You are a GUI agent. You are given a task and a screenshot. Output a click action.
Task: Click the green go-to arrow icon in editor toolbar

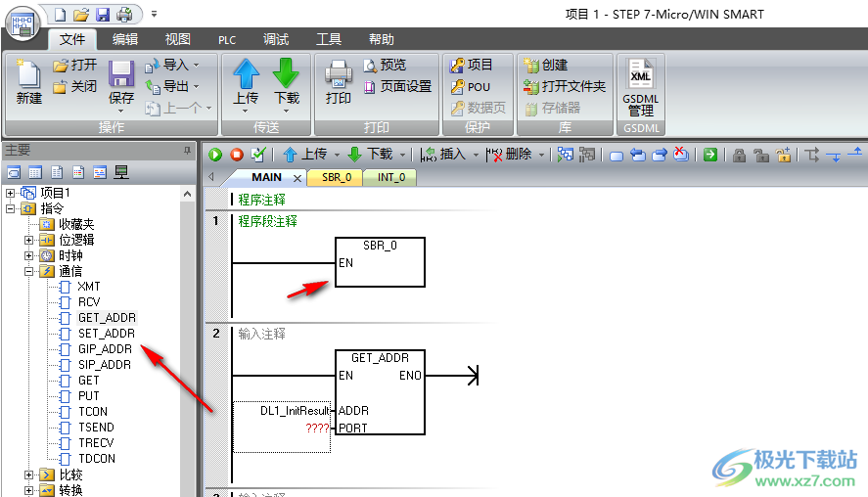coord(710,155)
